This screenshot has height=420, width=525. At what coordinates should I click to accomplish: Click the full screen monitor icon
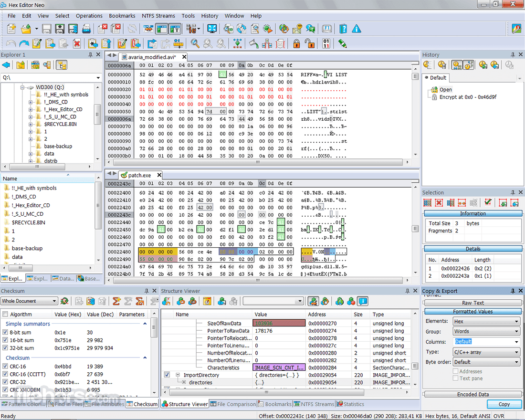pyautogui.click(x=212, y=29)
